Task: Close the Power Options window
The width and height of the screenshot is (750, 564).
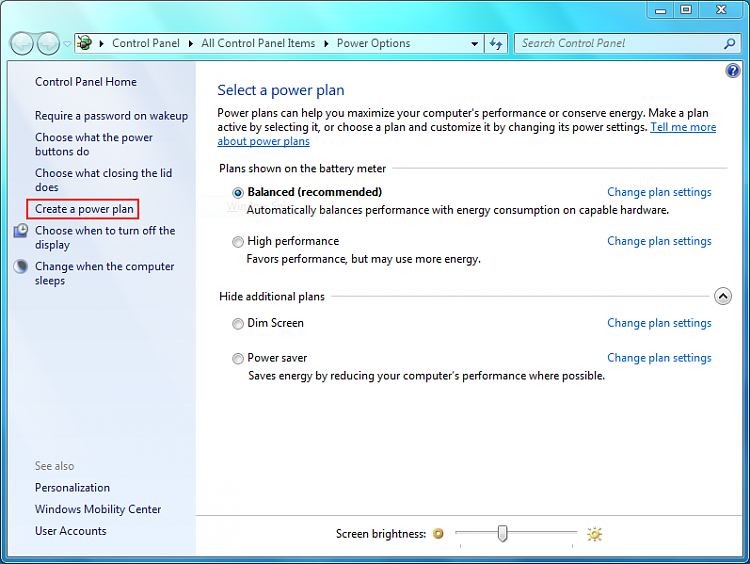Action: (x=721, y=10)
